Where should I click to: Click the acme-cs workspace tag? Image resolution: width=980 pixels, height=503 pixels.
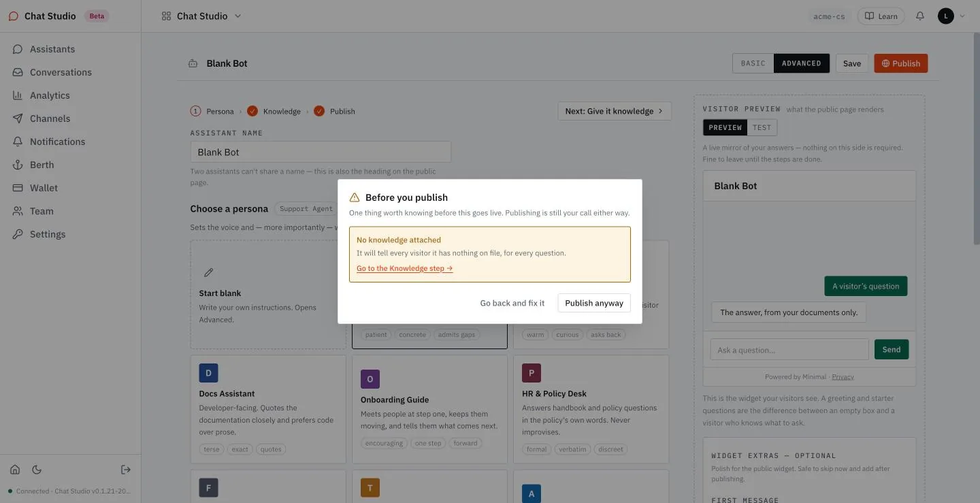point(829,16)
